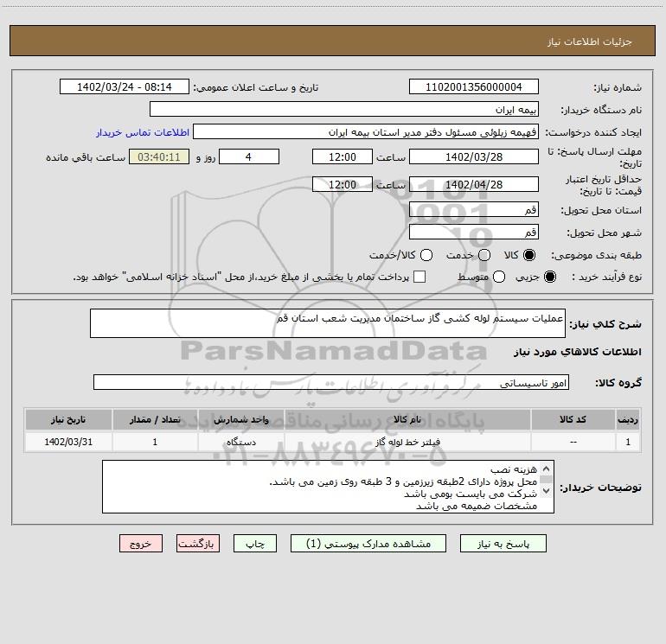Click the remaining time field 03:40:11
This screenshot has width=666, height=644.
[159, 156]
